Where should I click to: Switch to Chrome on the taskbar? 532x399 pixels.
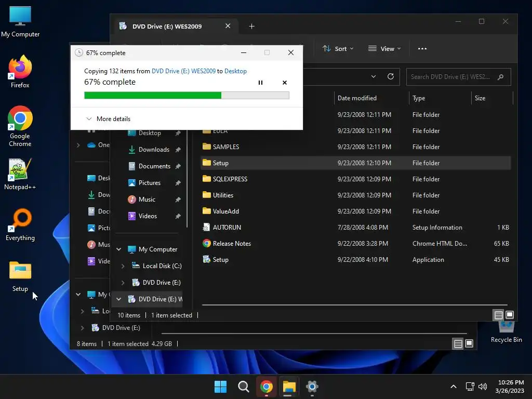tap(267, 387)
